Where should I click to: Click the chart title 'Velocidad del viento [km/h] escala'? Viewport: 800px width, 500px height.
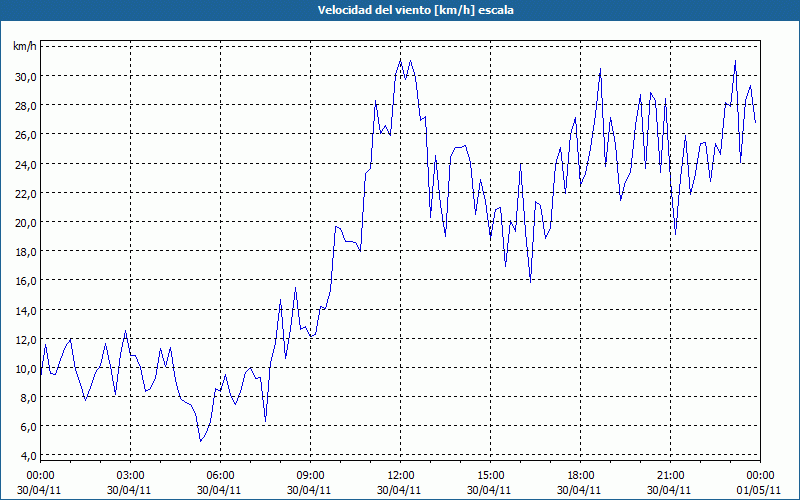click(x=415, y=10)
